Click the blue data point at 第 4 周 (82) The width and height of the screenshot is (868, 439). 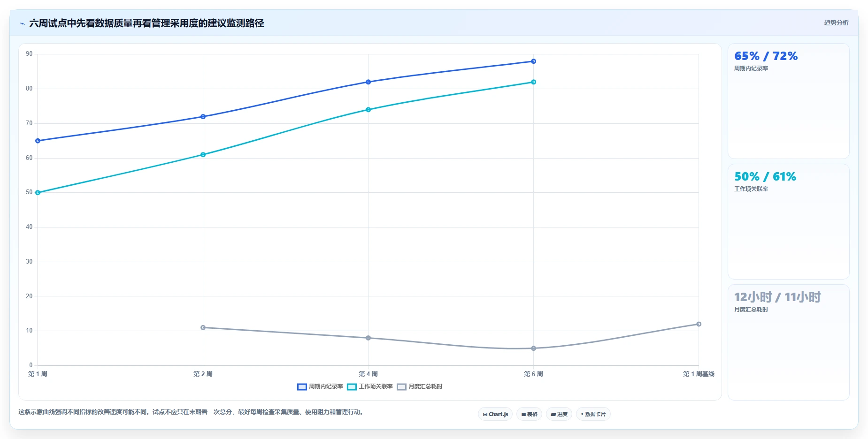(368, 82)
